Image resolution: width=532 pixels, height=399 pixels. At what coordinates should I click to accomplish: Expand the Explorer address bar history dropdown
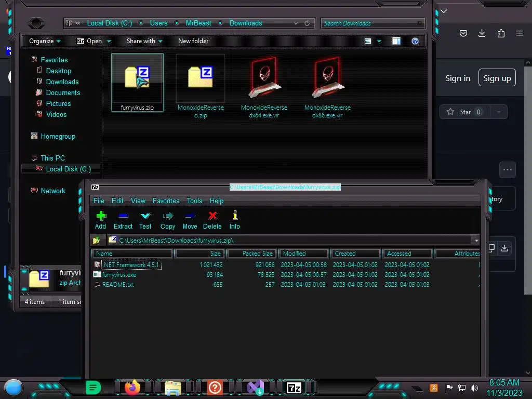point(296,23)
